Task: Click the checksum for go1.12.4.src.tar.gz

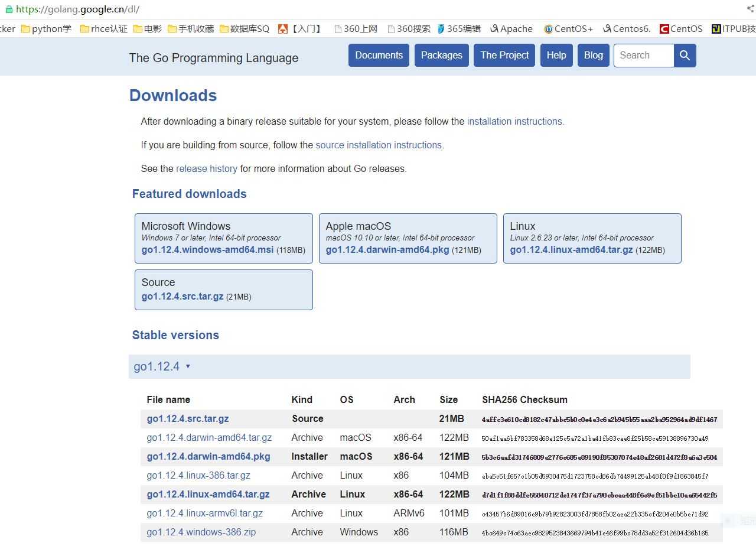Action: [x=599, y=419]
